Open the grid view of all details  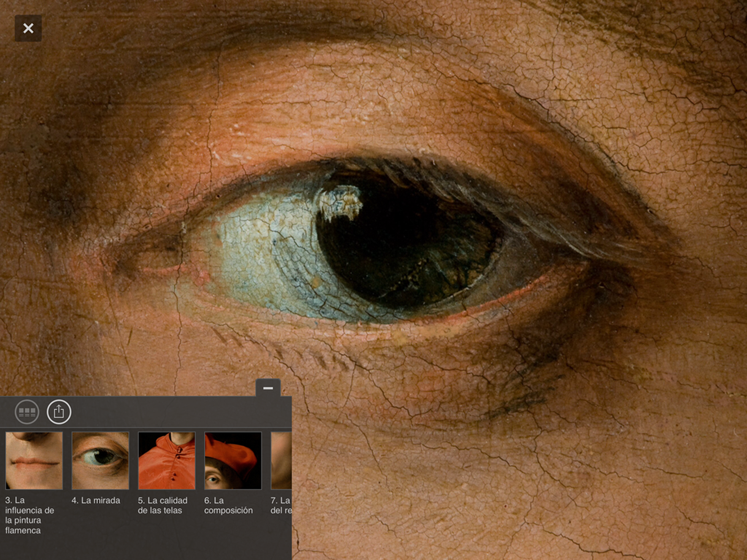click(x=27, y=412)
